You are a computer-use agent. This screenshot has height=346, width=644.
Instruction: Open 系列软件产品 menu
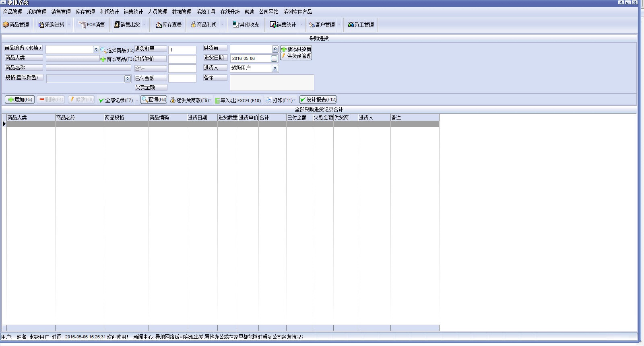pos(298,12)
